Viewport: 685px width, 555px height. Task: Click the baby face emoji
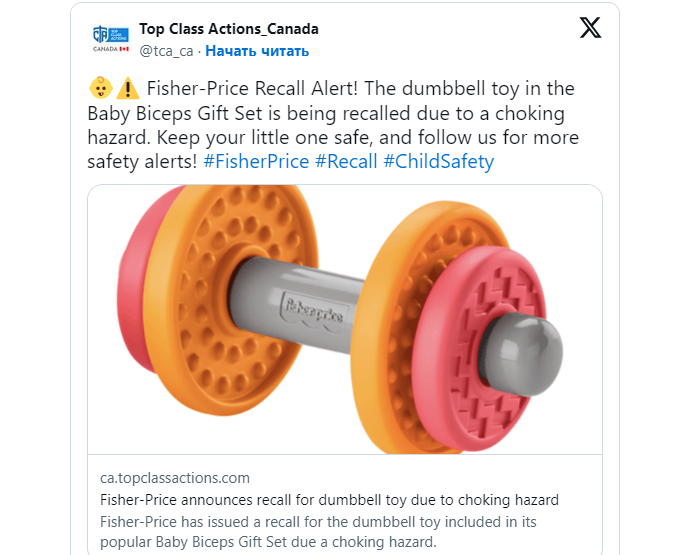[99, 89]
